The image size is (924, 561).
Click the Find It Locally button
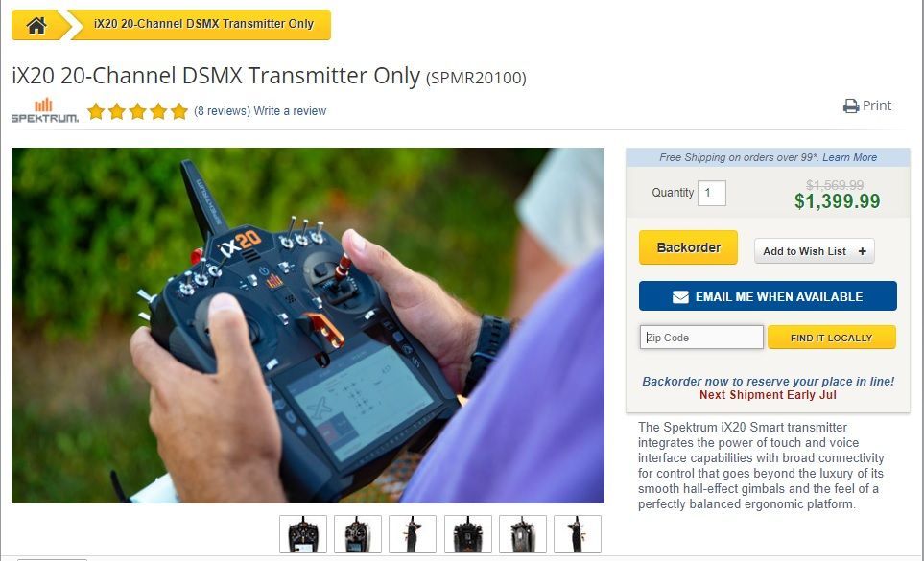coord(832,338)
